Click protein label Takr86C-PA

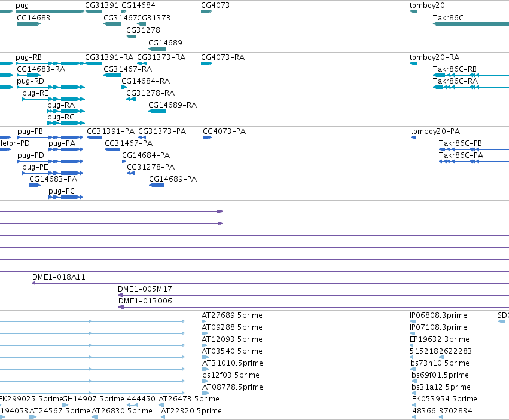click(461, 156)
